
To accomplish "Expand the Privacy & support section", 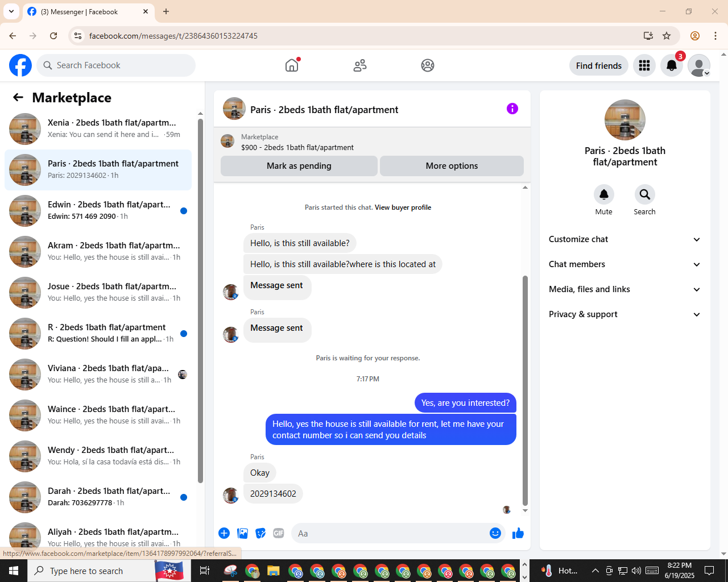I will point(625,314).
